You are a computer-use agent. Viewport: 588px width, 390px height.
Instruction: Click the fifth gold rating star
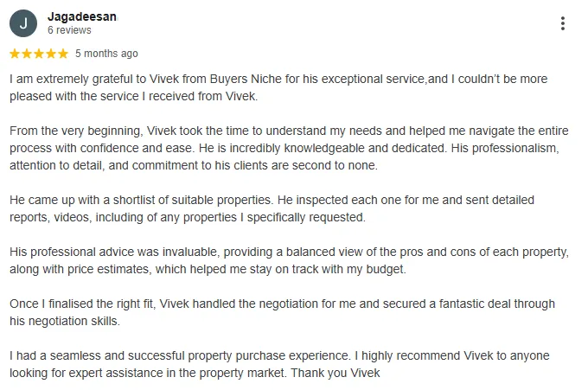click(x=62, y=54)
